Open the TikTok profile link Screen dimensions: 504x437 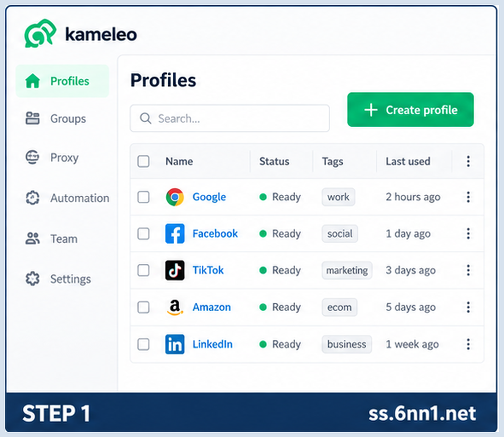208,270
